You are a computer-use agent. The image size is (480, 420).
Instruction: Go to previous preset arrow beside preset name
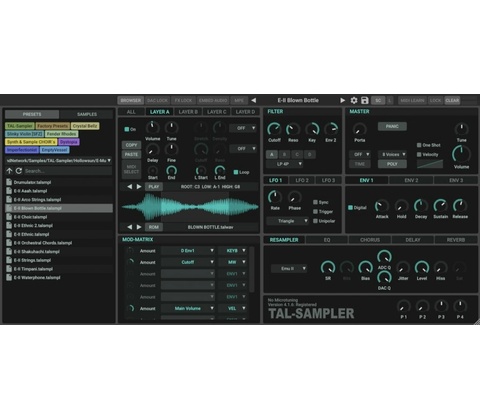pyautogui.click(x=254, y=100)
